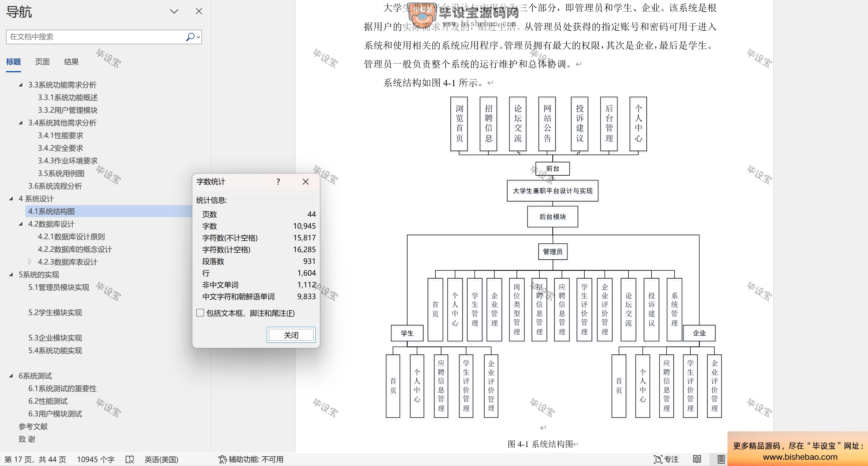
Task: Click the 段落数 value 931
Action: point(309,261)
